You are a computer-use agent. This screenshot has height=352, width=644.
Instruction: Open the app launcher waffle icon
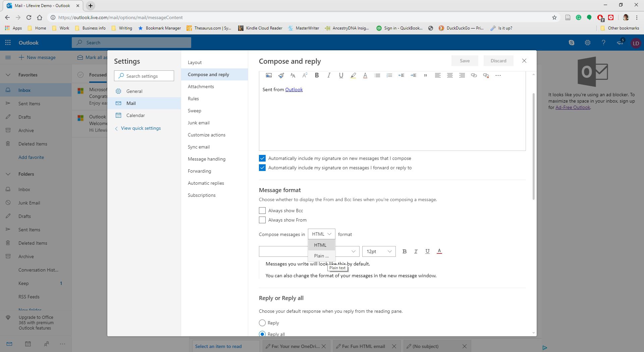(8, 43)
